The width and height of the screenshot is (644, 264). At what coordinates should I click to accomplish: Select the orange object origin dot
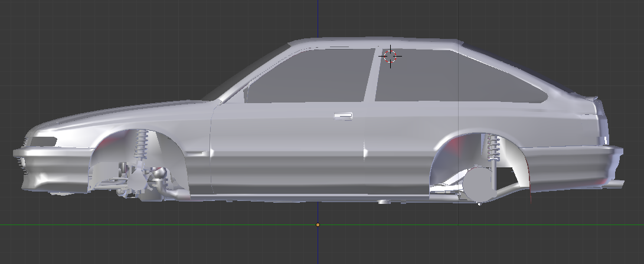[318, 225]
